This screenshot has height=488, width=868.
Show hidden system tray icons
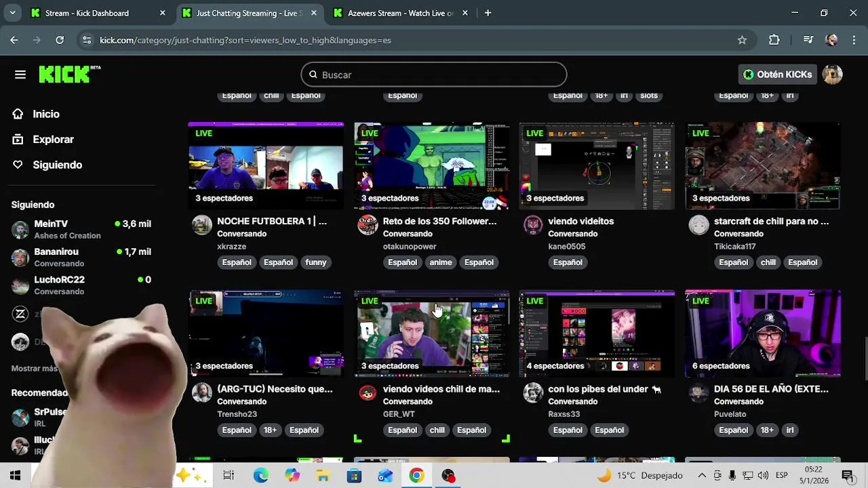(702, 476)
